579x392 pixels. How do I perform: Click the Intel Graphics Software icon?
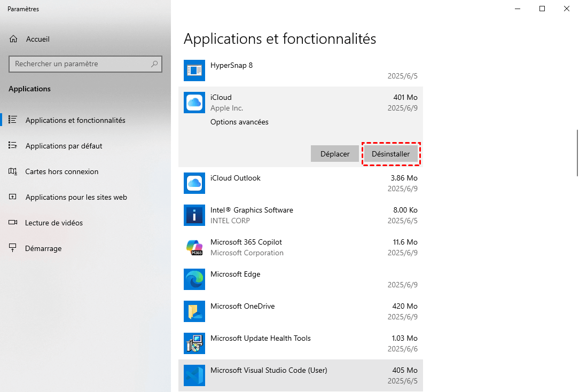pos(194,215)
